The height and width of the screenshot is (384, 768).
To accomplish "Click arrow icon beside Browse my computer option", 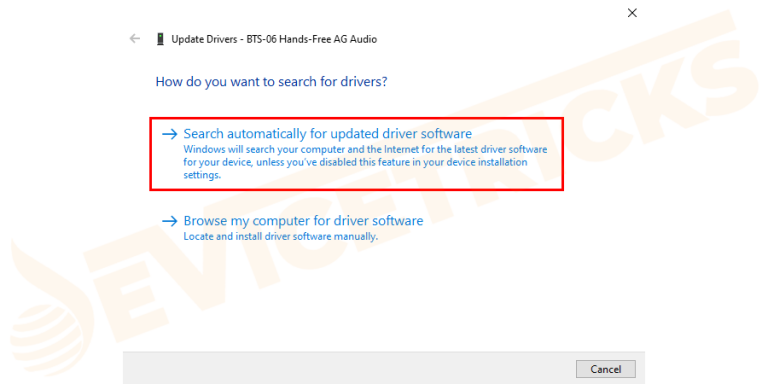I will click(x=169, y=221).
